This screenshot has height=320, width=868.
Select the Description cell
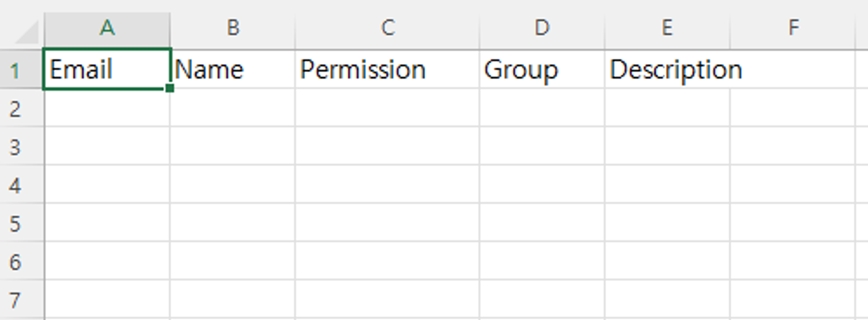click(667, 69)
